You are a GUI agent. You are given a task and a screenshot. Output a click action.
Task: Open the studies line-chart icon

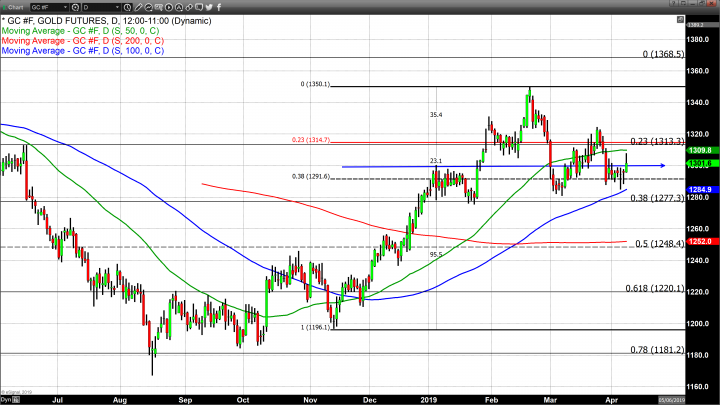[148, 7]
